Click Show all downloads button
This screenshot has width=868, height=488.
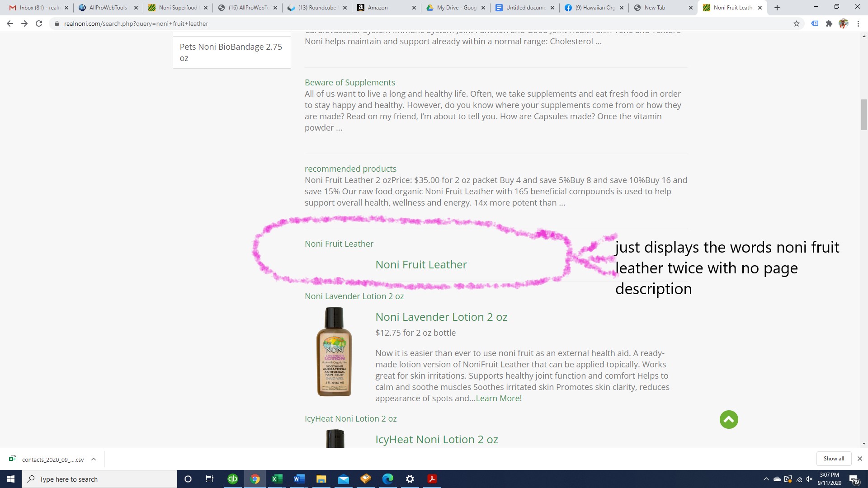834,458
